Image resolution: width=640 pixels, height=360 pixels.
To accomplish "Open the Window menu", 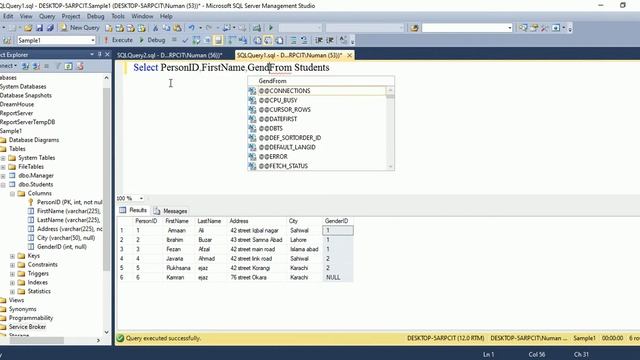I will coord(142,16).
